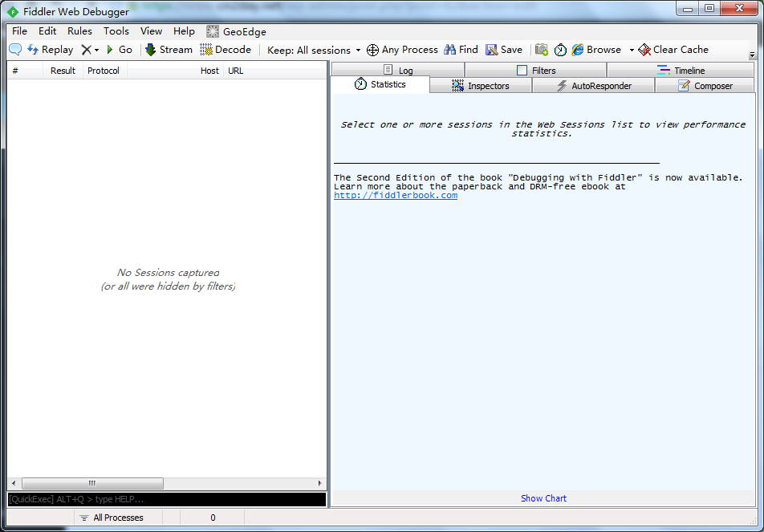Click the session count 0 in status bar
This screenshot has width=764, height=532.
click(x=213, y=518)
